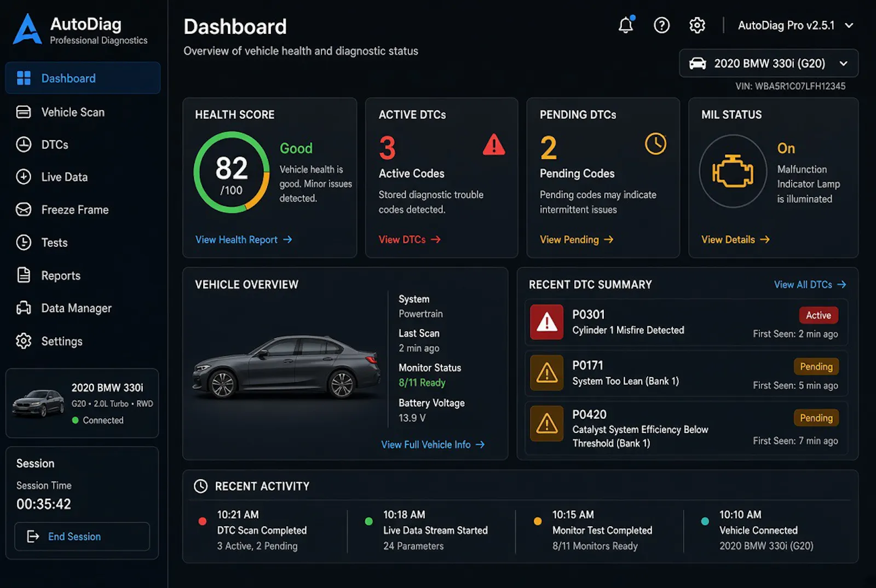Screen dimensions: 876x588
Task: Click the 'DTC Scan Completed' activity entry
Action: (262, 530)
